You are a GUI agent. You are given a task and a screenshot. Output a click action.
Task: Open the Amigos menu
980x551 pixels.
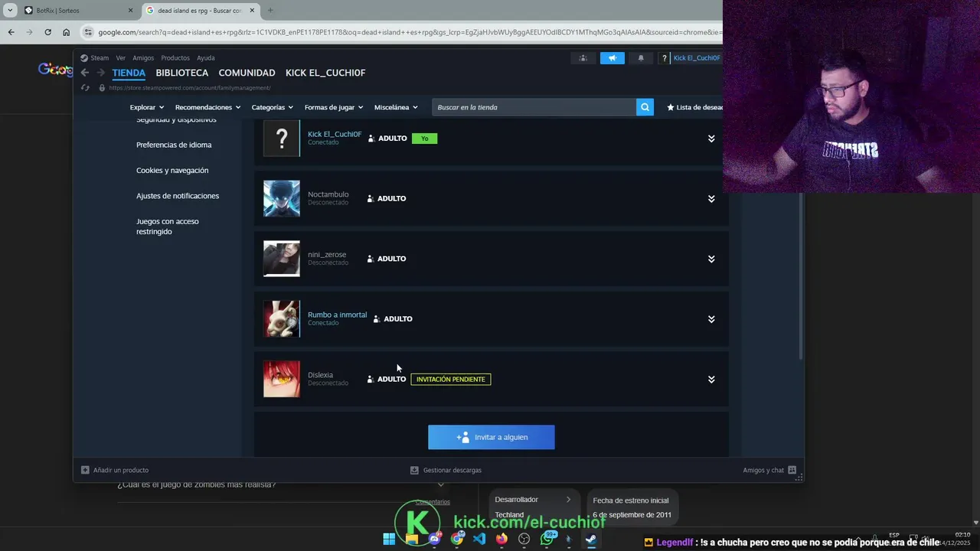pos(143,58)
